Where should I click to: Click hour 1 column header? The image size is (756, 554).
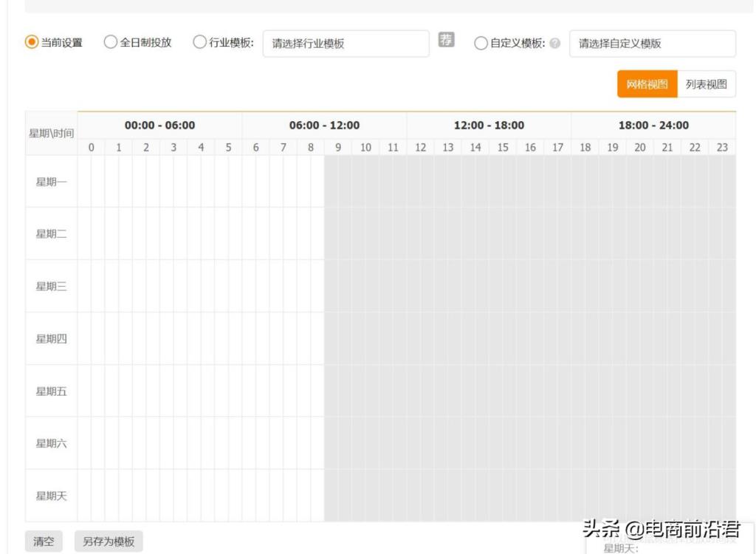point(119,147)
